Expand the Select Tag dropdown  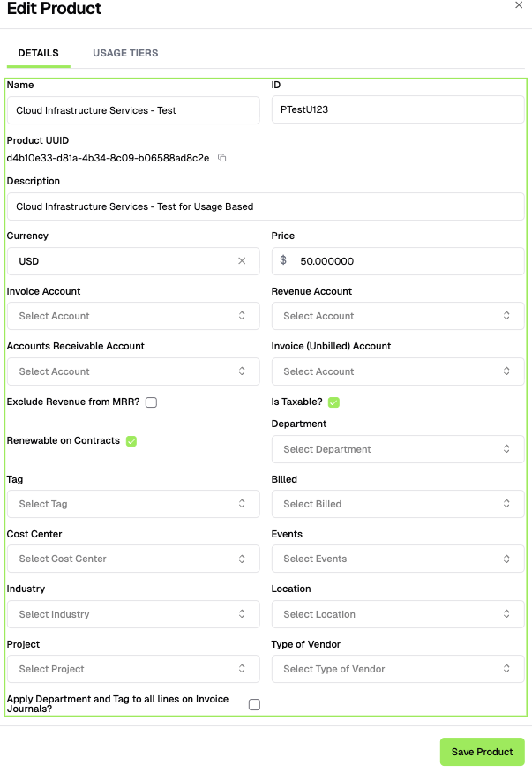(133, 504)
